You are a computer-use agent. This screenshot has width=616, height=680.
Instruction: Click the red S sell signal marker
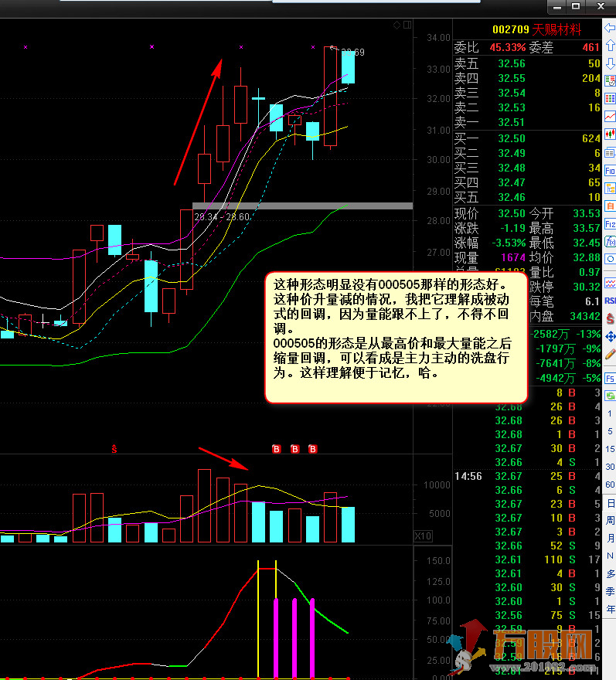[114, 449]
